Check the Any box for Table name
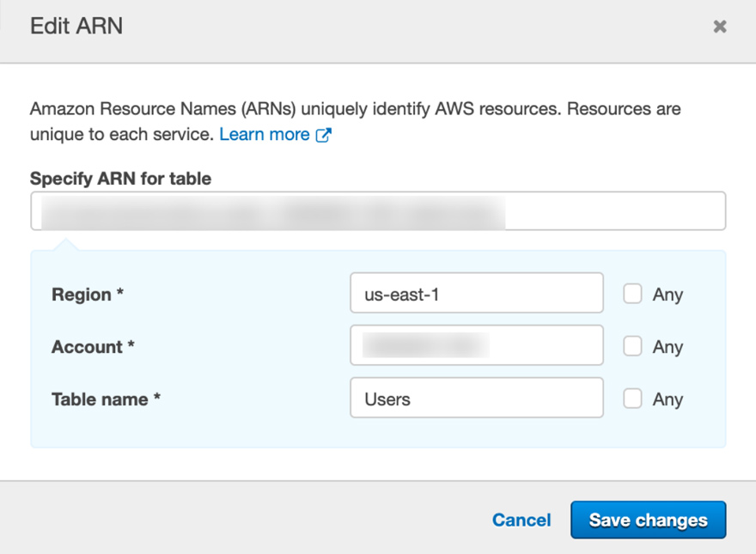 (x=632, y=399)
